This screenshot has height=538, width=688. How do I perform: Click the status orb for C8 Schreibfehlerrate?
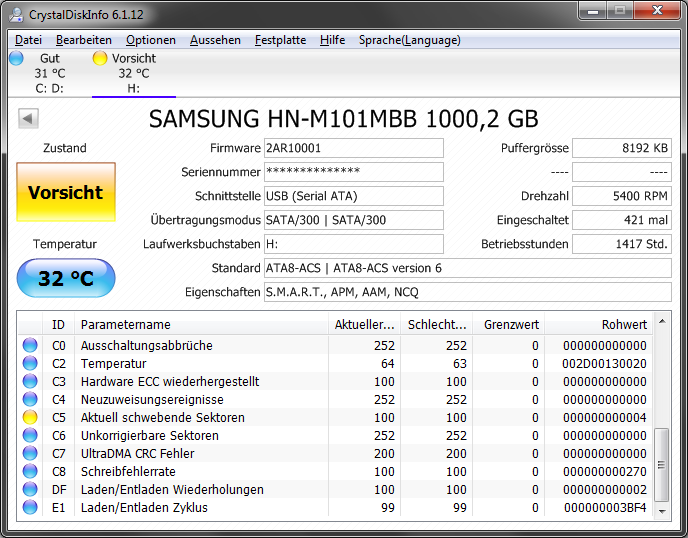pyautogui.click(x=30, y=471)
